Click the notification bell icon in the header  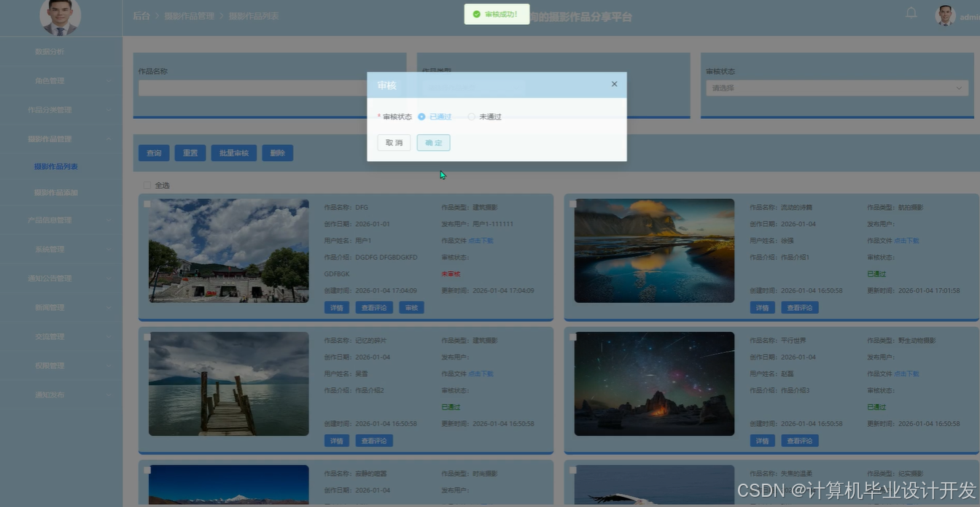[x=911, y=13]
